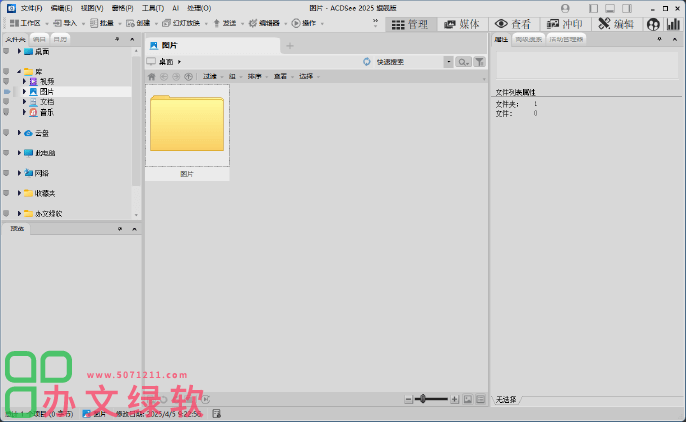686x422 pixels.
Task: Switch to the 日历 tab
Action: tap(60, 39)
